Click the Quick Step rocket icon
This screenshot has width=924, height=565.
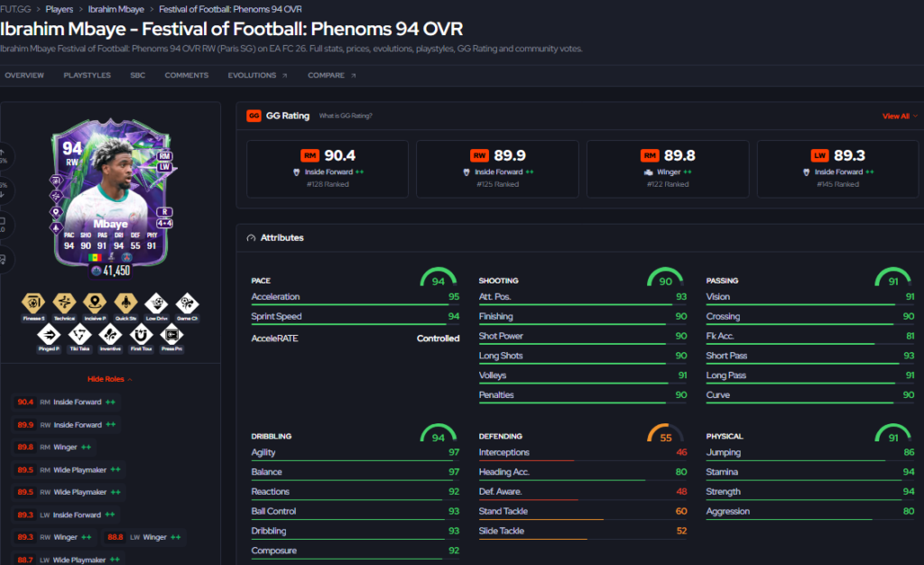point(125,303)
